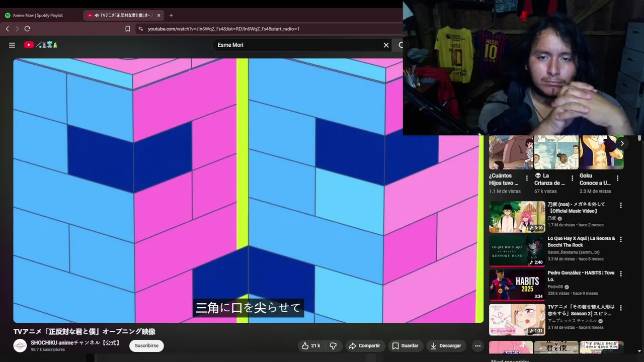Image resolution: width=644 pixels, height=362 pixels.
Task: Open the '¿Cuántos Hijos tuvo' short thumbnail
Action: tap(511, 152)
